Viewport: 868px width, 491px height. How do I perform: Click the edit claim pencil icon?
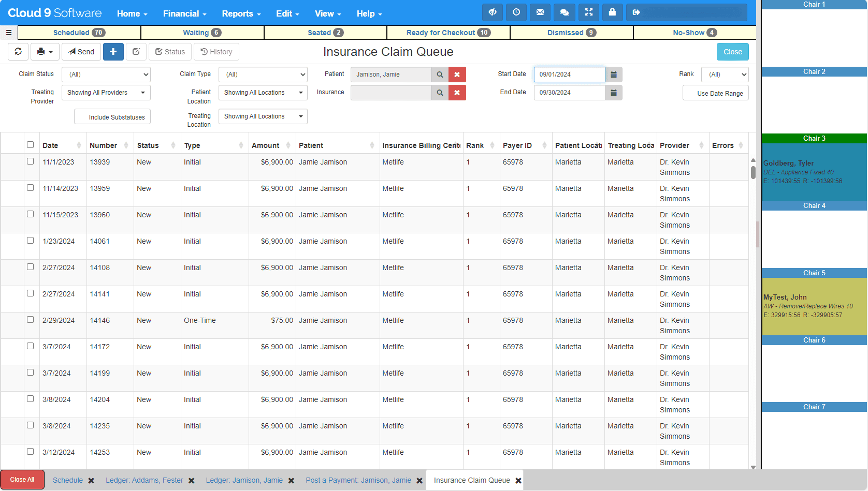coord(136,52)
